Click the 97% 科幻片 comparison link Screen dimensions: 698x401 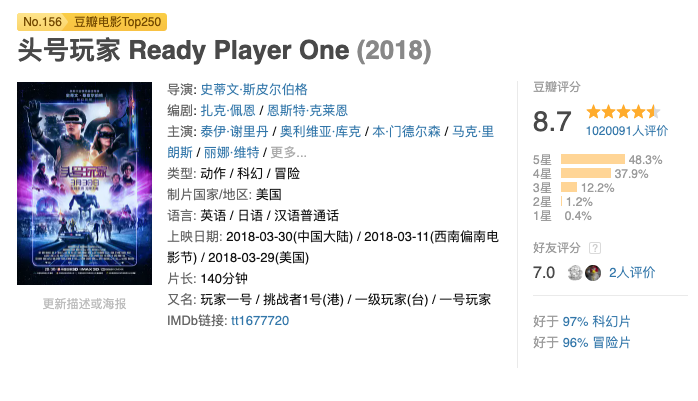click(596, 322)
